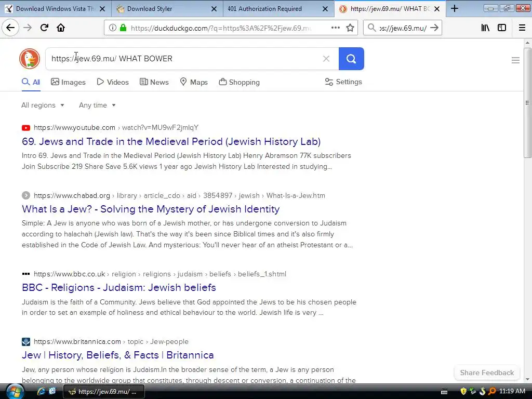Open BBC Religions Judaism result link

119,287
